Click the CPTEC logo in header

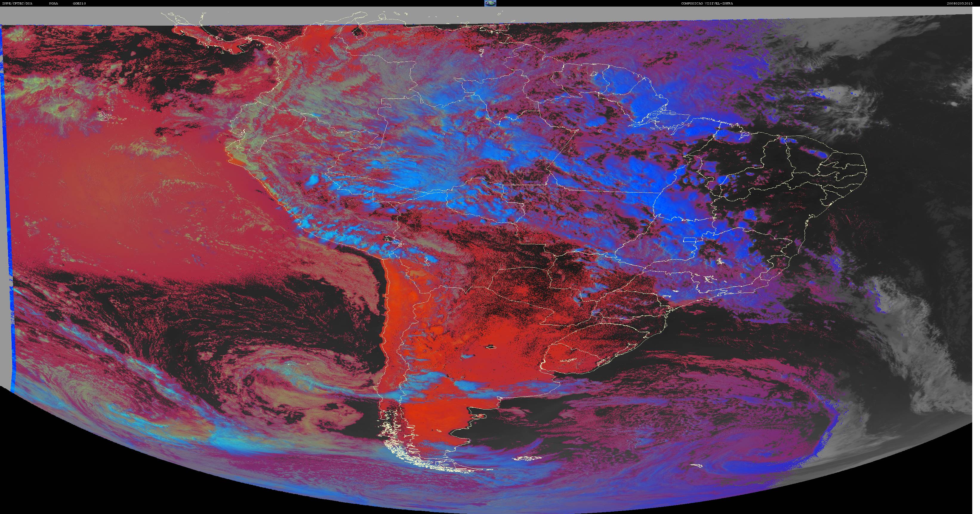point(490,3)
